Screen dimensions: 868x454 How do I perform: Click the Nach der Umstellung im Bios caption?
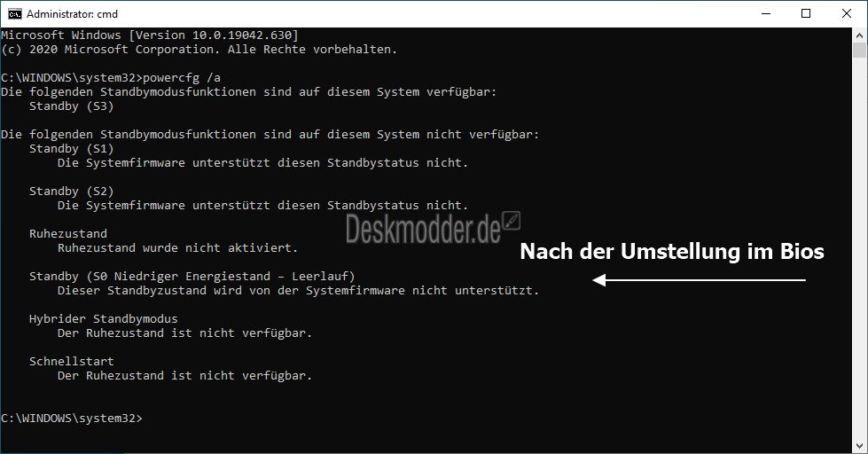tap(672, 251)
